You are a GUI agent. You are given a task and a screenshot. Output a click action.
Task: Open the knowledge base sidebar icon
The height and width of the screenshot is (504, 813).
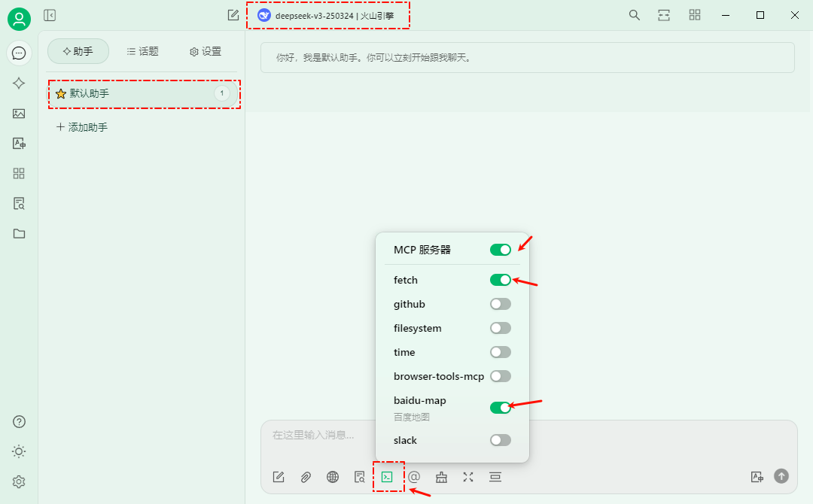click(x=19, y=204)
